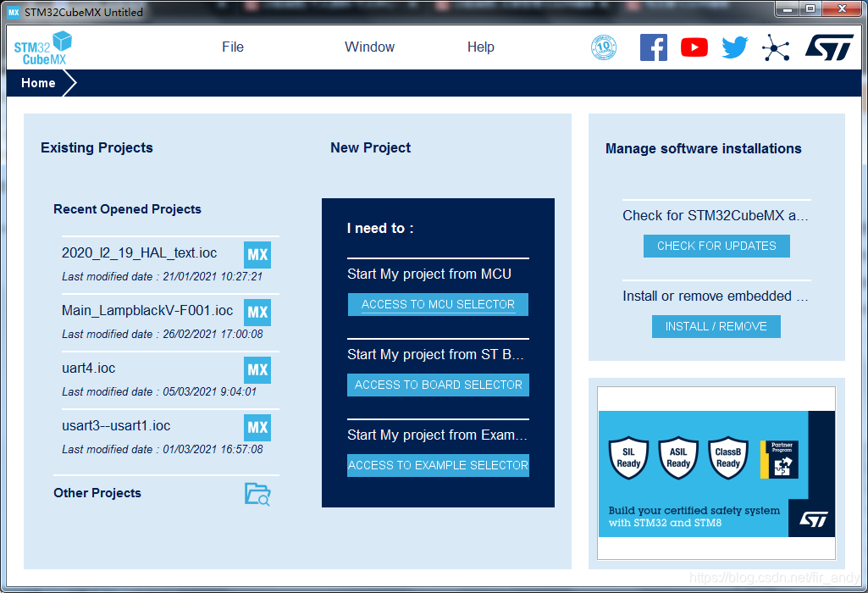Open the YouTube icon
Image resolution: width=868 pixels, height=593 pixels.
coord(694,47)
